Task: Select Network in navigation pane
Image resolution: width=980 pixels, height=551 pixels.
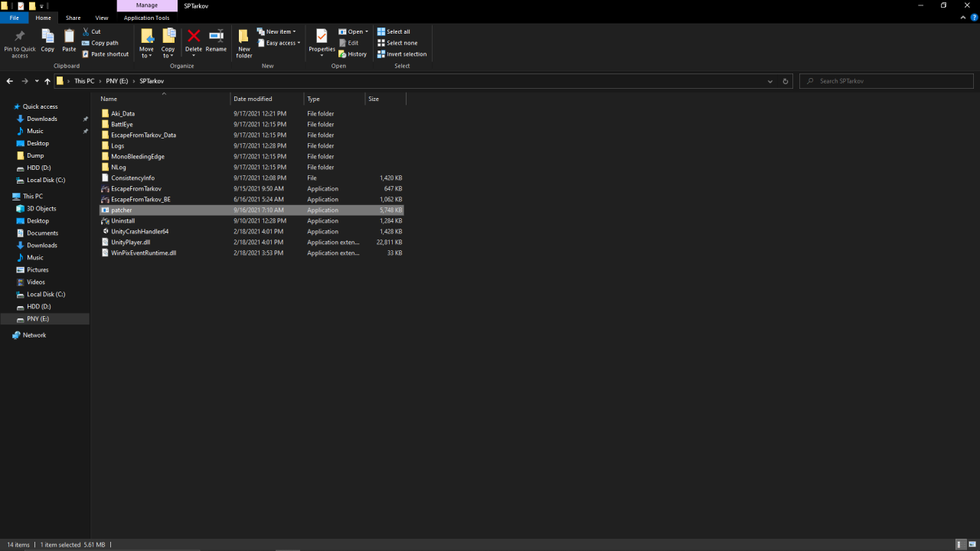Action: (34, 335)
